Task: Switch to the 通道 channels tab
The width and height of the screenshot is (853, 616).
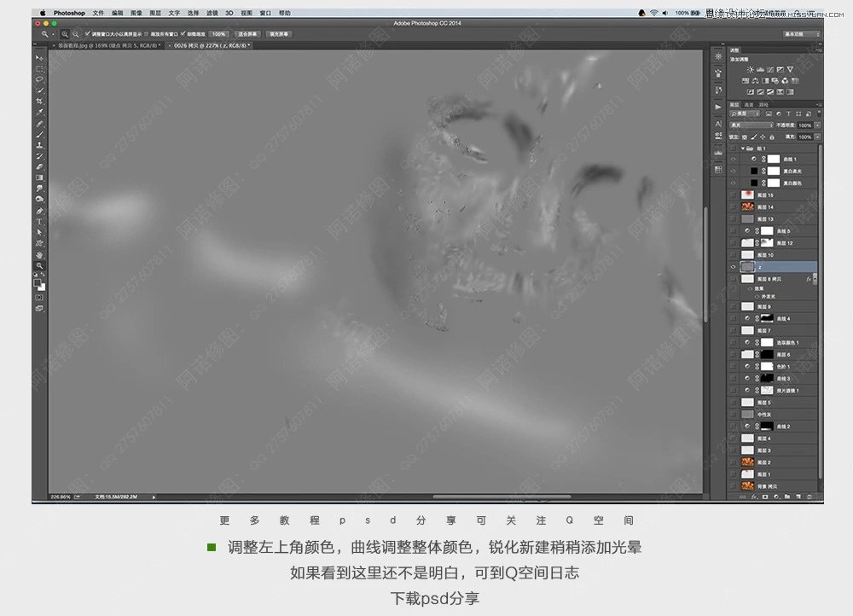Action: [x=749, y=104]
